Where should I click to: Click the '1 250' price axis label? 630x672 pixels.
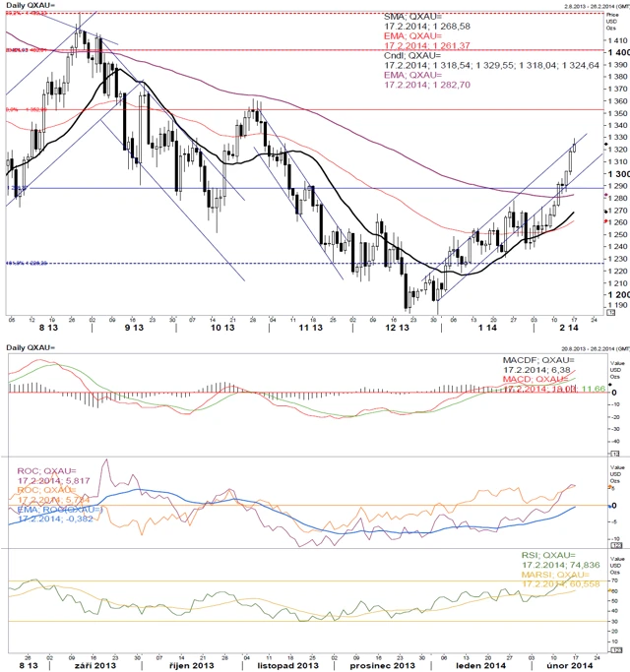click(617, 235)
